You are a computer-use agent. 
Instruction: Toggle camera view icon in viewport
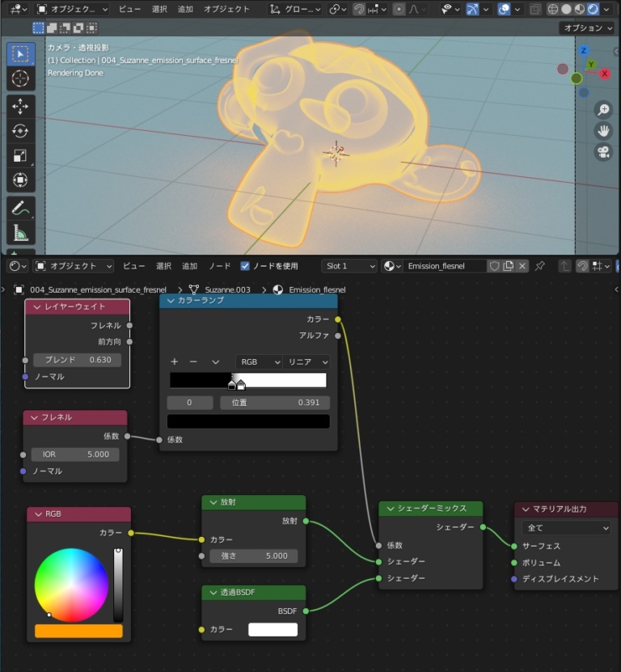603,152
